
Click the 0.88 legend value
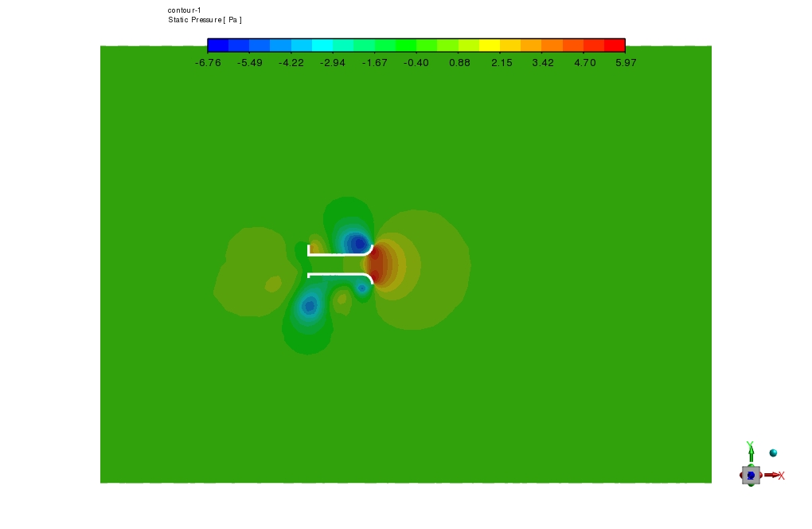point(460,63)
